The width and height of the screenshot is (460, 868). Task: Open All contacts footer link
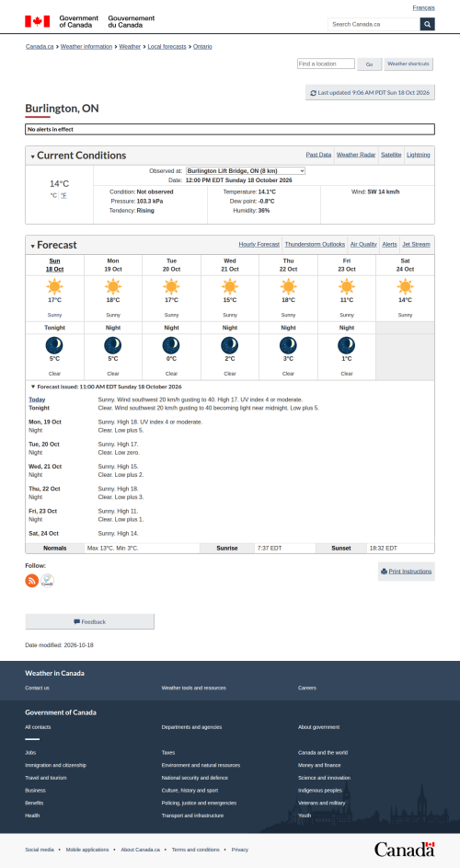pyautogui.click(x=38, y=727)
